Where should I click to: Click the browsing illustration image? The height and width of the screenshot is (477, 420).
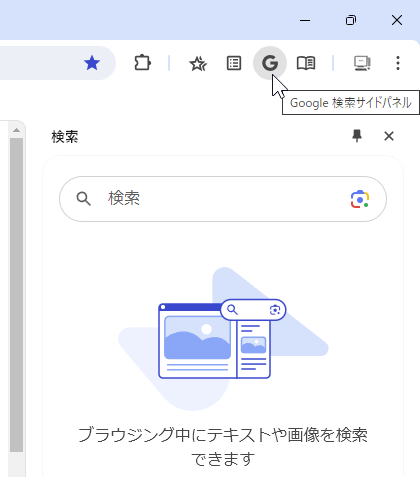223,339
